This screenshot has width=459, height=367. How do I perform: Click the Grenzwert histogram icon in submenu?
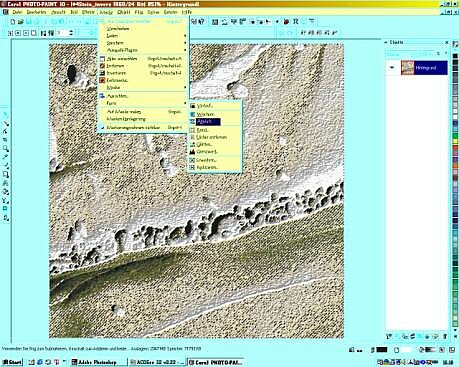coord(192,152)
